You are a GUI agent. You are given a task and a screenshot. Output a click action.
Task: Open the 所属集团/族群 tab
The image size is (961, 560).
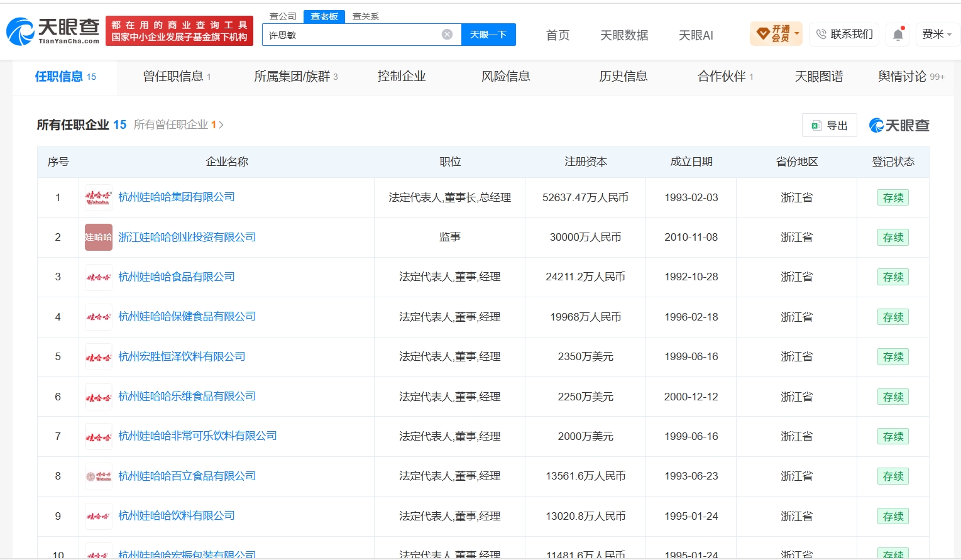(x=296, y=77)
